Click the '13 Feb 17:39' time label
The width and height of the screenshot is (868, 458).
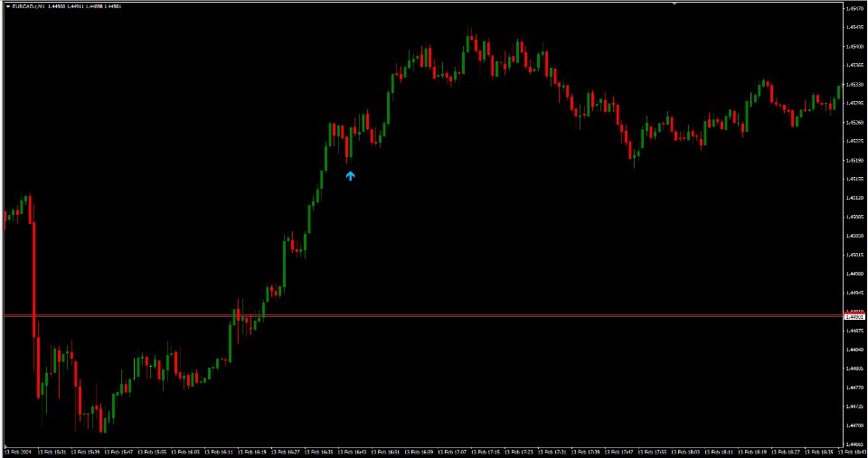(586, 452)
